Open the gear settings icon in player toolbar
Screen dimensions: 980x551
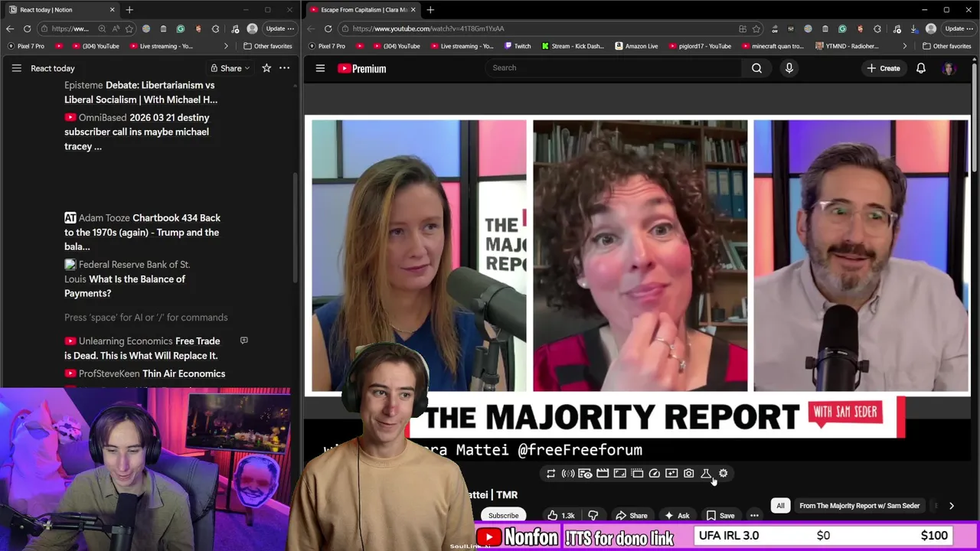[723, 474]
